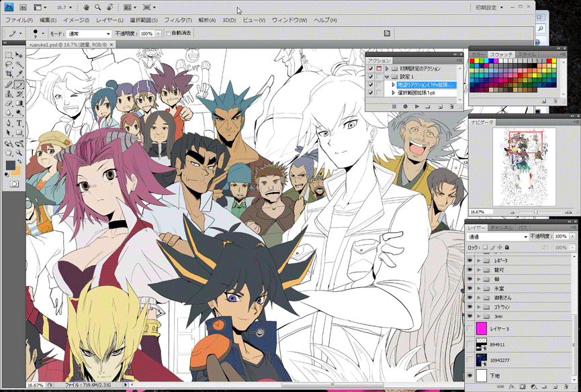Click the foreground color swatch
The height and width of the screenshot is (392, 581).
pos(11,165)
